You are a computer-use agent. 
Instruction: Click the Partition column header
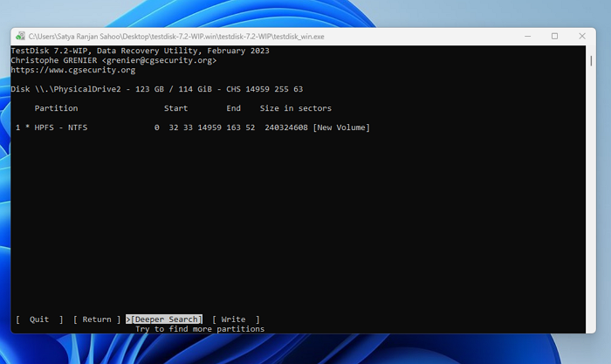pos(56,108)
